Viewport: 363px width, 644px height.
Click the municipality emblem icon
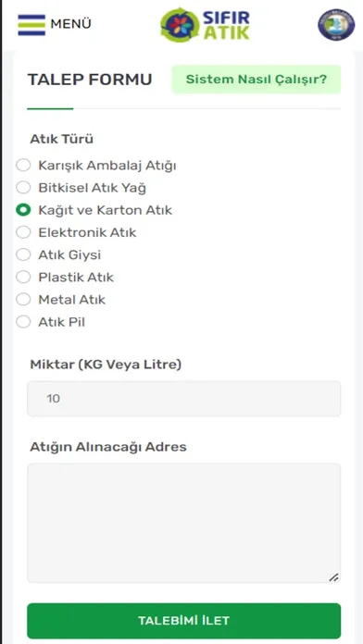point(336,25)
